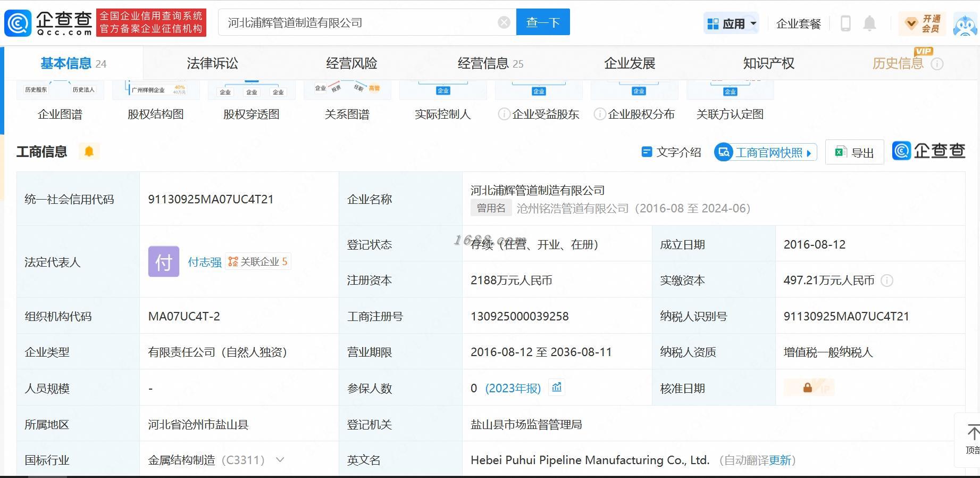Click the purple 付 avatar icon
The image size is (980, 478).
(x=164, y=261)
